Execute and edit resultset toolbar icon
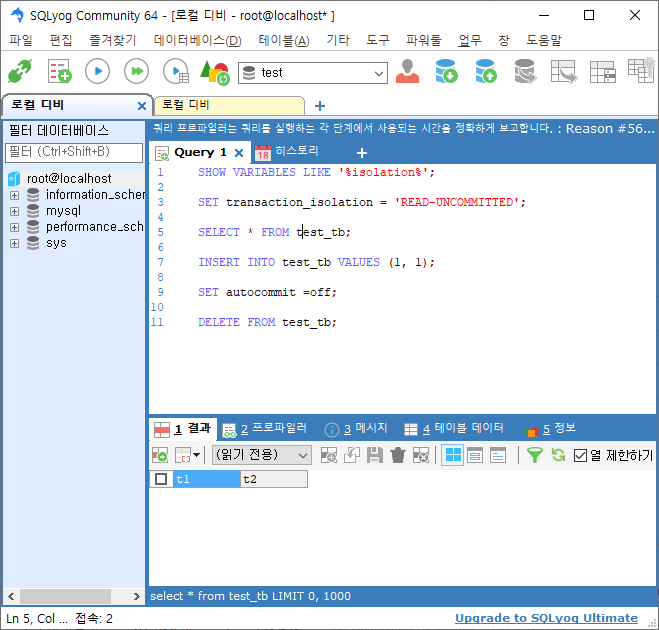The height and width of the screenshot is (630, 659). (176, 71)
